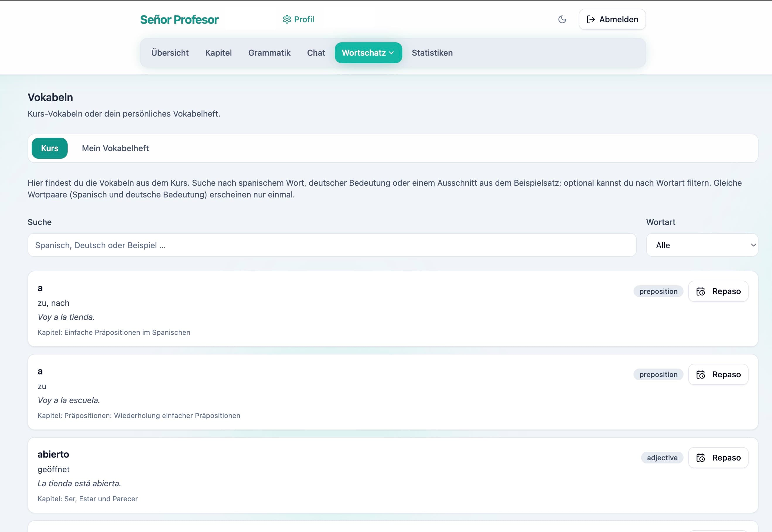
Task: Click the Abmelden button
Action: [x=612, y=19]
